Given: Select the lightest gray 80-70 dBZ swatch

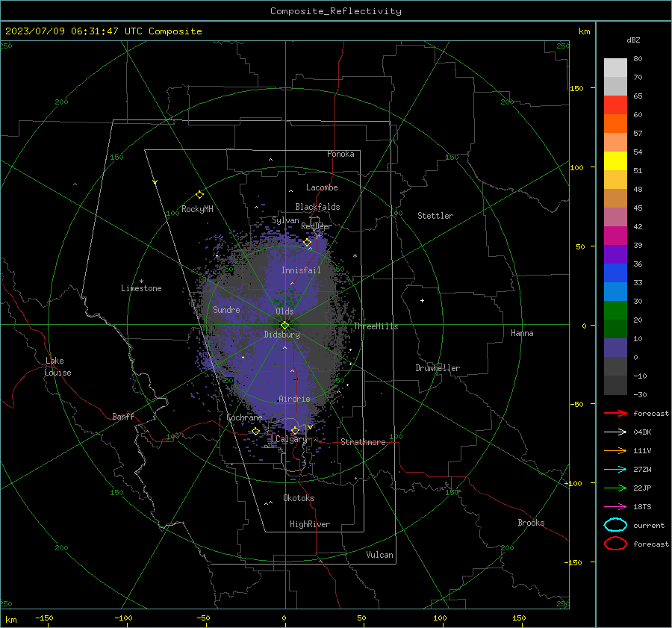Looking at the screenshot, I should 615,68.
